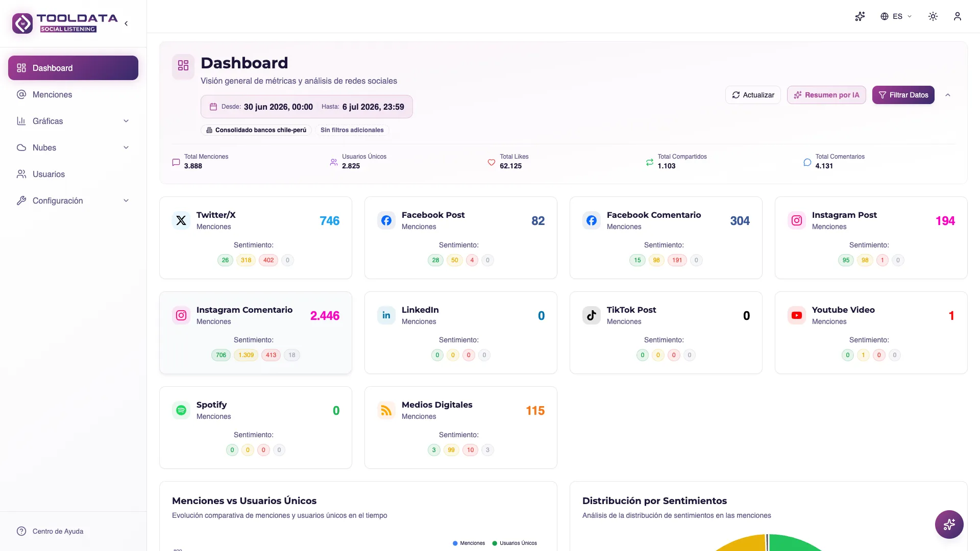Click the Menciones at-sign icon
This screenshot has width=980, height=551.
tap(21, 94)
